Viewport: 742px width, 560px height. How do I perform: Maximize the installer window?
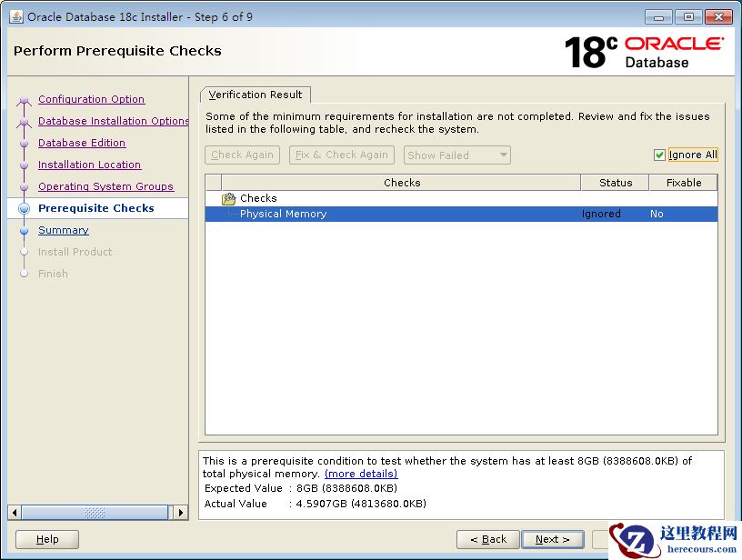point(688,17)
